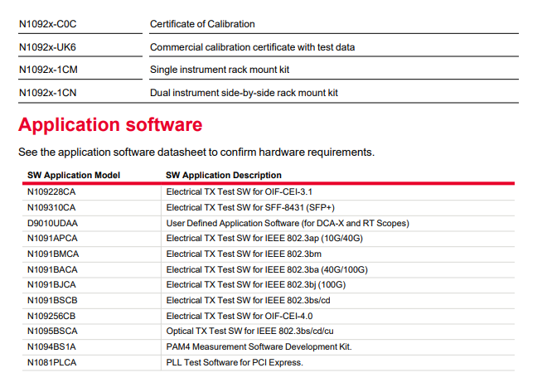Click the "SW Application Description" column header

(x=224, y=175)
